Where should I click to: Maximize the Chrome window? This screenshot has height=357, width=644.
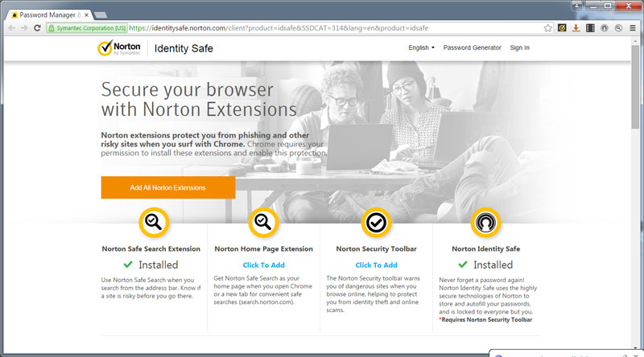click(608, 6)
